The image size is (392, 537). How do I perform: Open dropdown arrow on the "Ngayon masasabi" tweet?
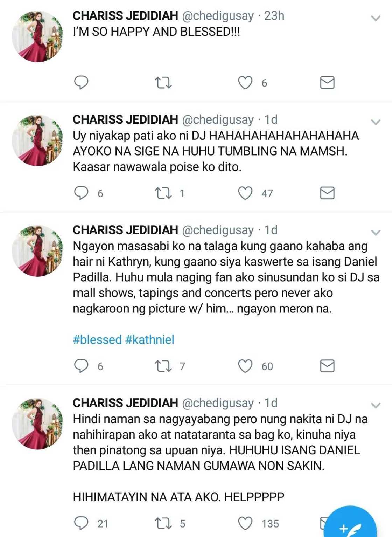(x=376, y=233)
